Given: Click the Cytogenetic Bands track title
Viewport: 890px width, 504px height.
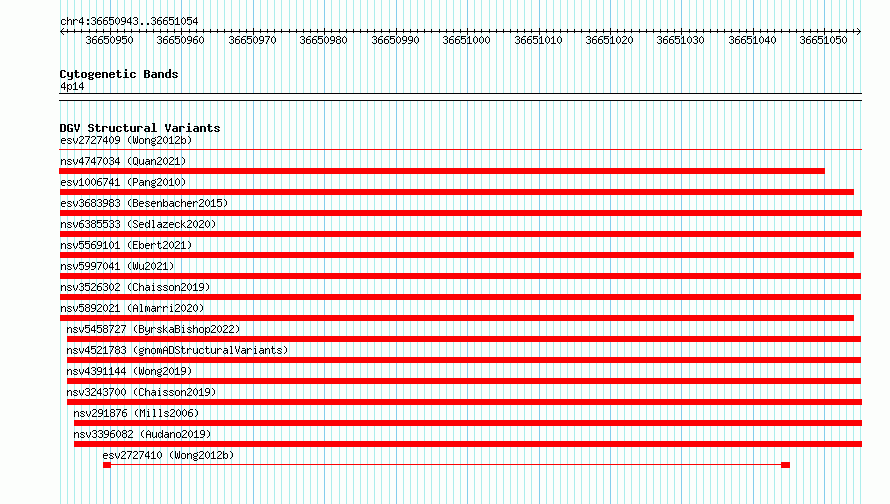Looking at the screenshot, I should point(119,74).
